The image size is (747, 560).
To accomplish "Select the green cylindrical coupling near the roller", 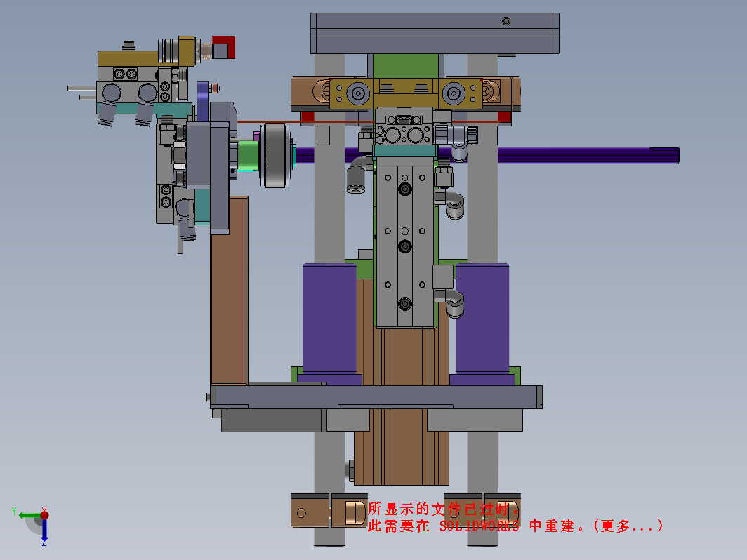I will point(249,155).
